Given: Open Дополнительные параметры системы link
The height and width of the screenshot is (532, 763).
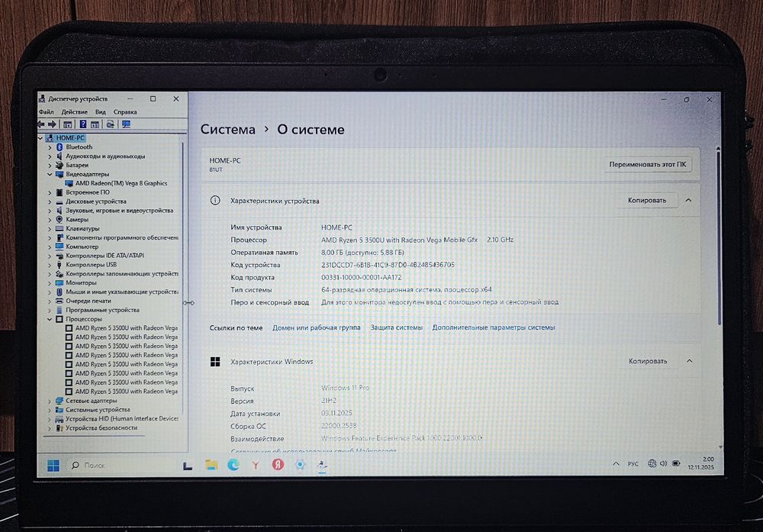Looking at the screenshot, I should [494, 327].
